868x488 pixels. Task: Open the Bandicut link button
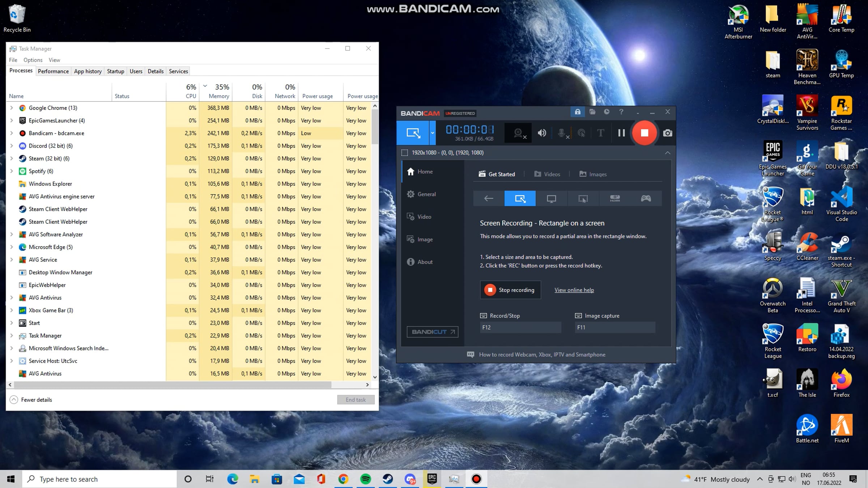433,332
